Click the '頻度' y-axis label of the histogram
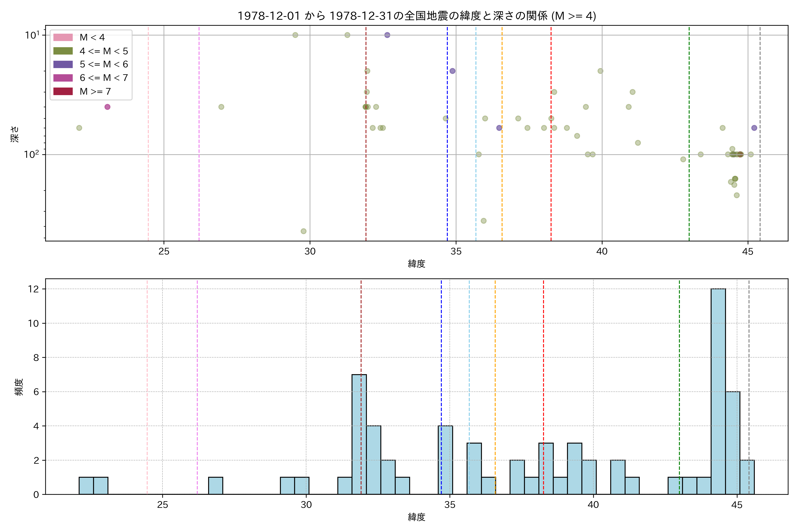Viewport: 798px width, 532px height. pos(19,387)
